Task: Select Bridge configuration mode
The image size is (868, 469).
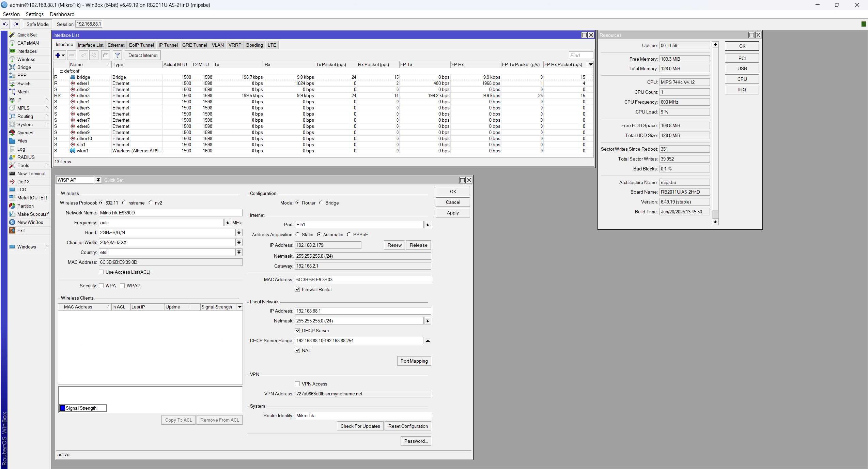Action: click(321, 203)
